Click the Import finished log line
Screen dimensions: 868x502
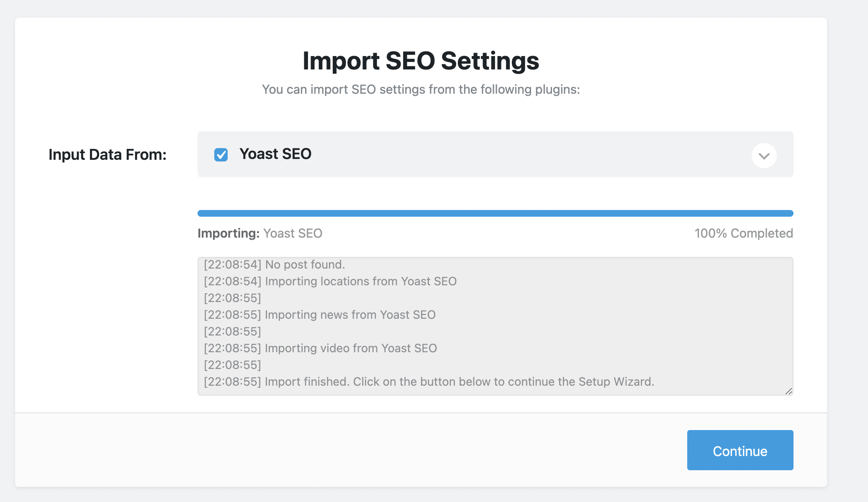point(429,382)
